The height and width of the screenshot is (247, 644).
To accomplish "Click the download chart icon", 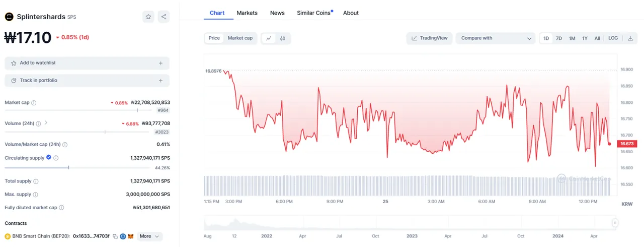I will [x=630, y=38].
